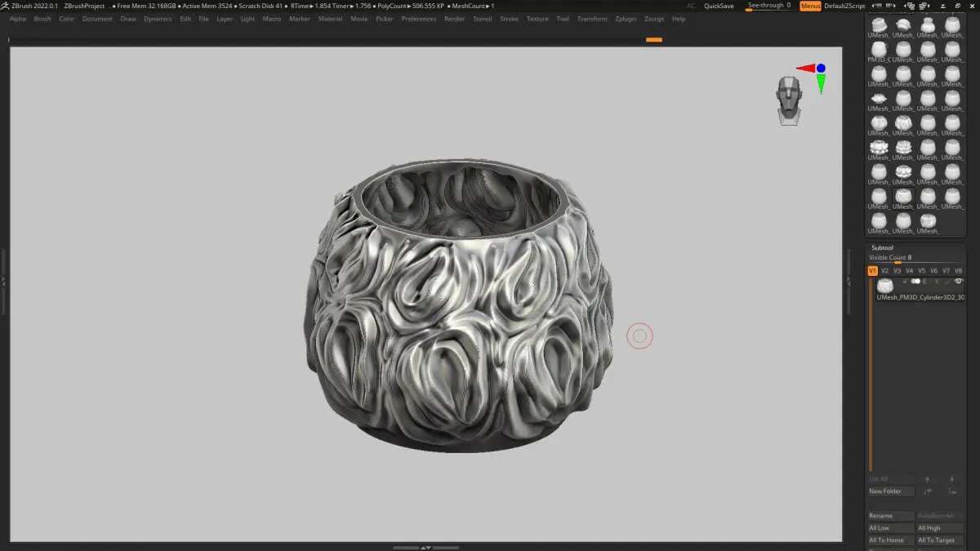Open the Brush palette
Image resolution: width=980 pixels, height=551 pixels.
(x=42, y=19)
